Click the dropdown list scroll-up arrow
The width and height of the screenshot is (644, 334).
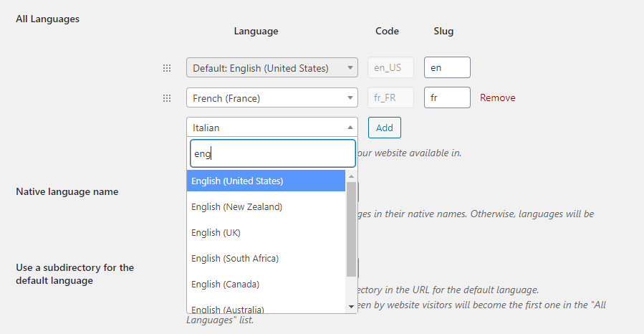[x=351, y=176]
